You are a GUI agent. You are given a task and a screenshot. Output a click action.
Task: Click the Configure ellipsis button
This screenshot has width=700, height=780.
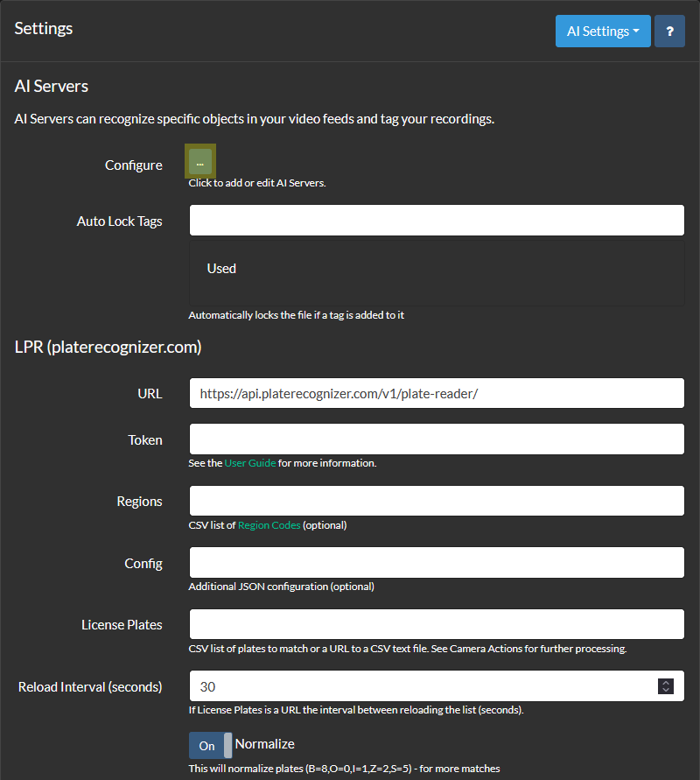(x=199, y=162)
